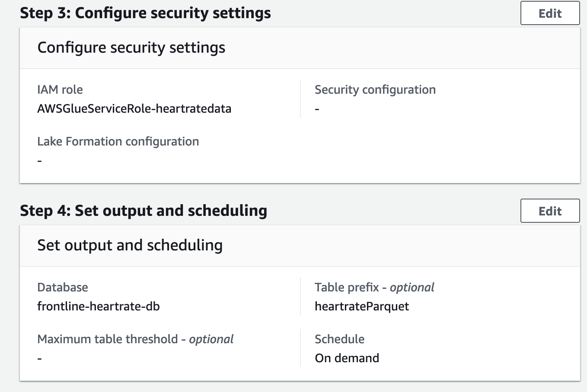The image size is (587, 392).
Task: Click the dash under Security configuration
Action: click(317, 109)
